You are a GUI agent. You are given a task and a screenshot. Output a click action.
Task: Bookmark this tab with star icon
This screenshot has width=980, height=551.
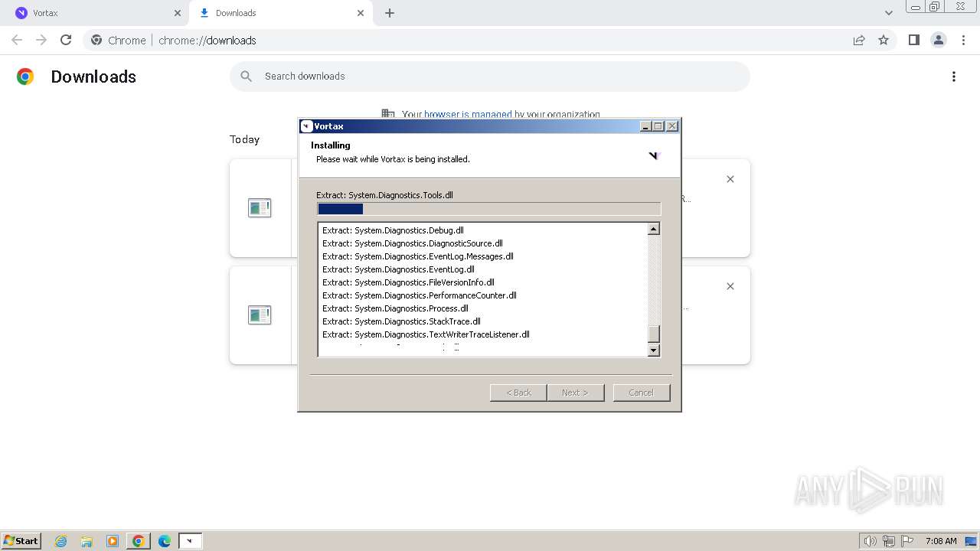pos(884,40)
